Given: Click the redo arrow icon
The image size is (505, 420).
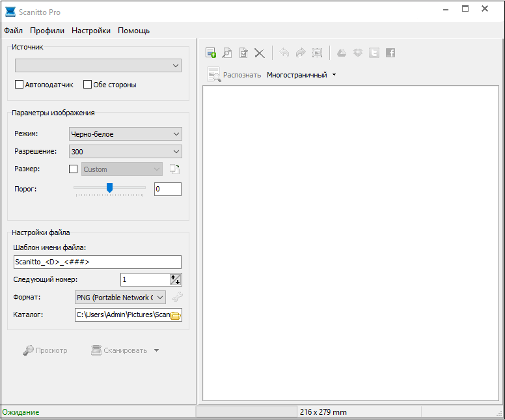Looking at the screenshot, I should (301, 53).
